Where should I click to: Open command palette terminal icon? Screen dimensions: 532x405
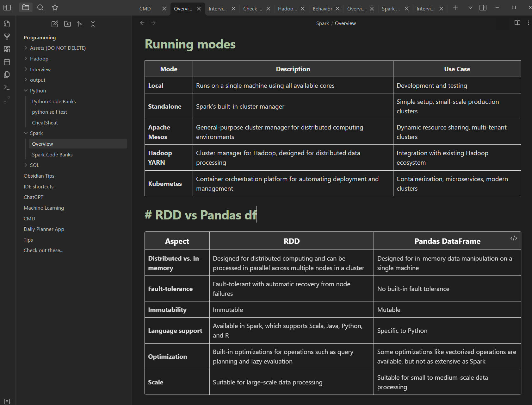(7, 87)
